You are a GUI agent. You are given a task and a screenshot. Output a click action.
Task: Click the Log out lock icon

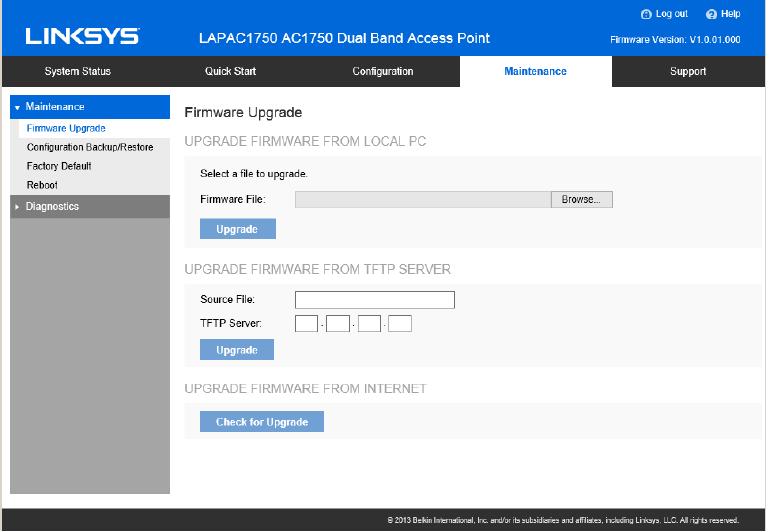pos(646,14)
